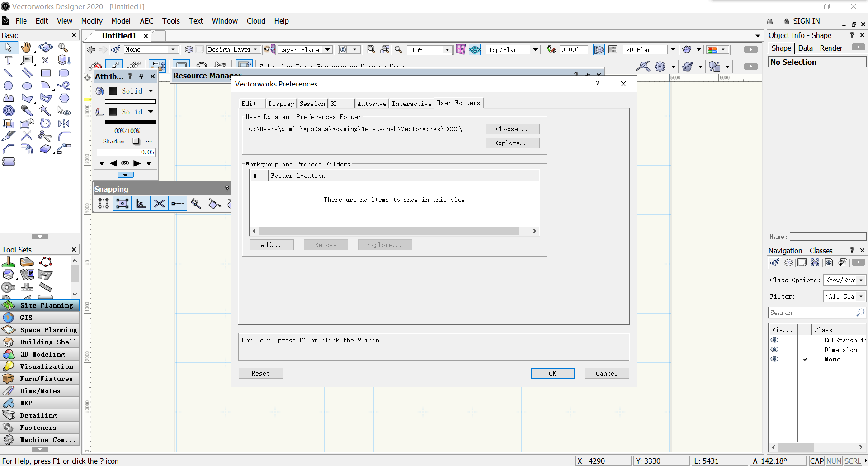Click the Search field in Navigation palette
Image resolution: width=868 pixels, height=466 pixels.
tap(816, 313)
